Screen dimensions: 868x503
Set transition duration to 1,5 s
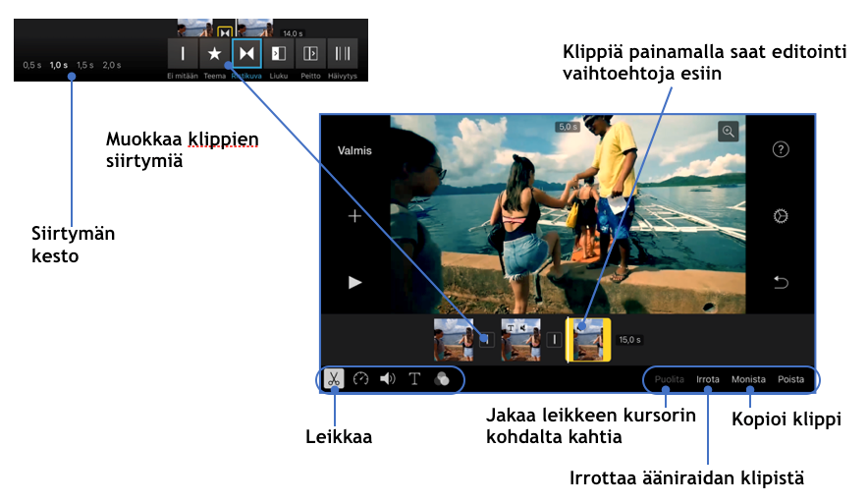pyautogui.click(x=85, y=65)
